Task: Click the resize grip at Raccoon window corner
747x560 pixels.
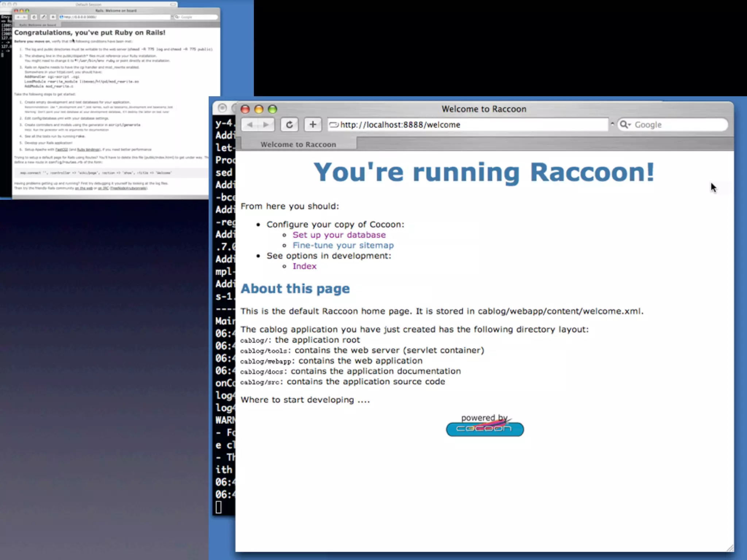Action: [x=729, y=548]
